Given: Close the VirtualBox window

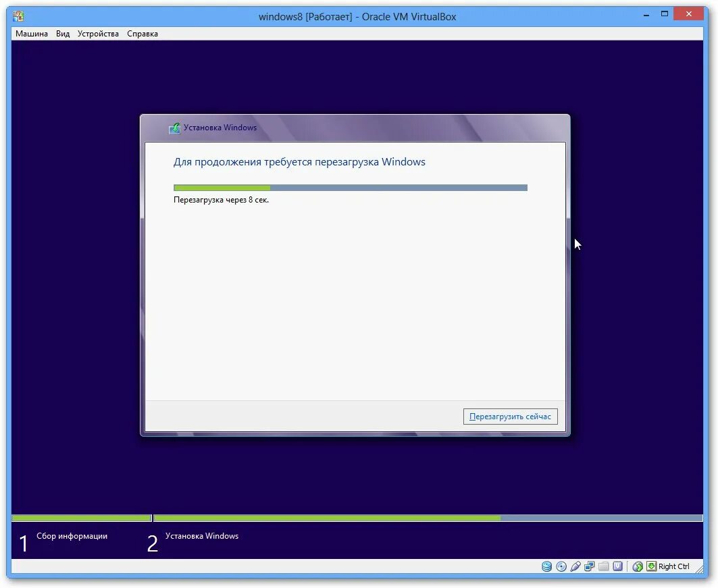Looking at the screenshot, I should click(x=689, y=14).
